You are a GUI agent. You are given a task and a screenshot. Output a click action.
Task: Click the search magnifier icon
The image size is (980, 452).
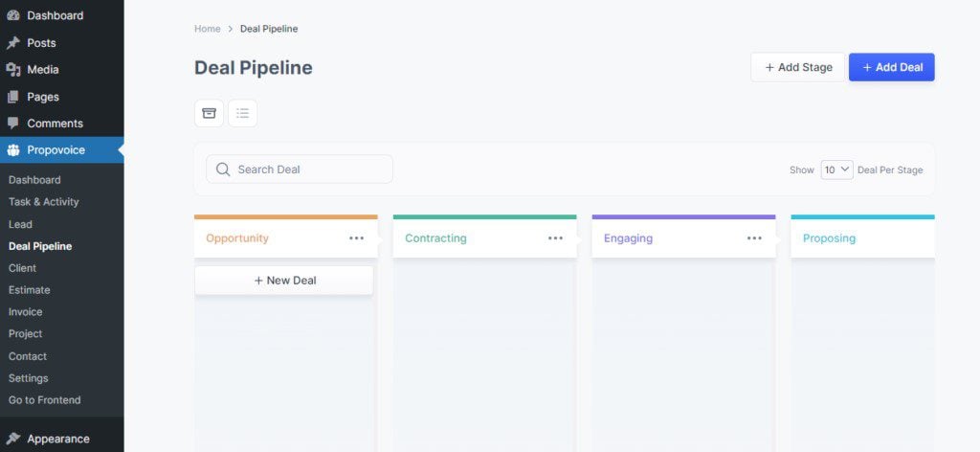(x=223, y=169)
